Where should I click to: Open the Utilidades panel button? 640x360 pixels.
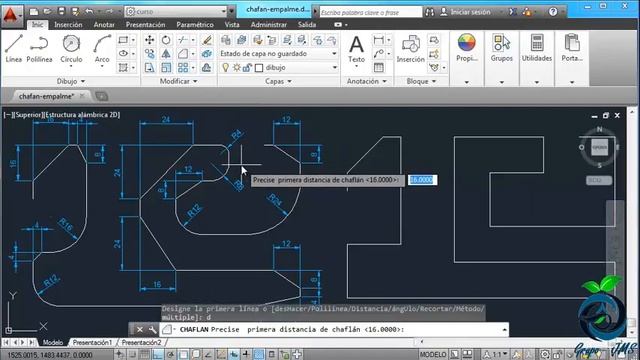(537, 58)
